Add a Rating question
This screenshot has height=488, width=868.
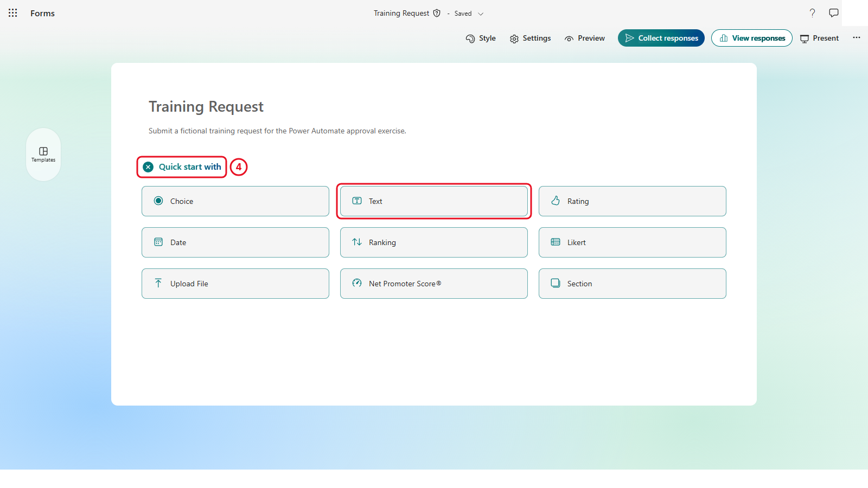click(x=633, y=201)
